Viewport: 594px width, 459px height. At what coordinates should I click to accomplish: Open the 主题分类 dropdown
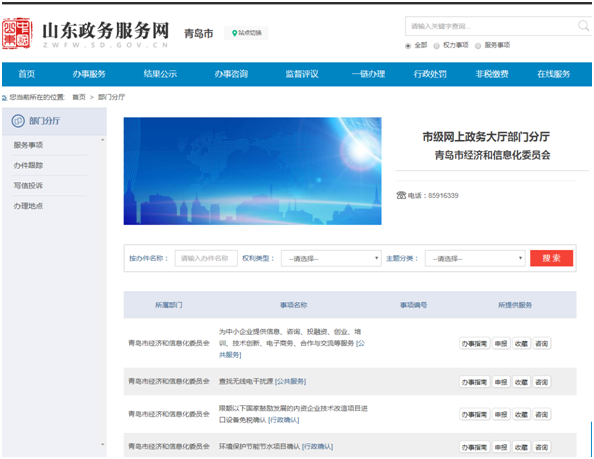475,258
